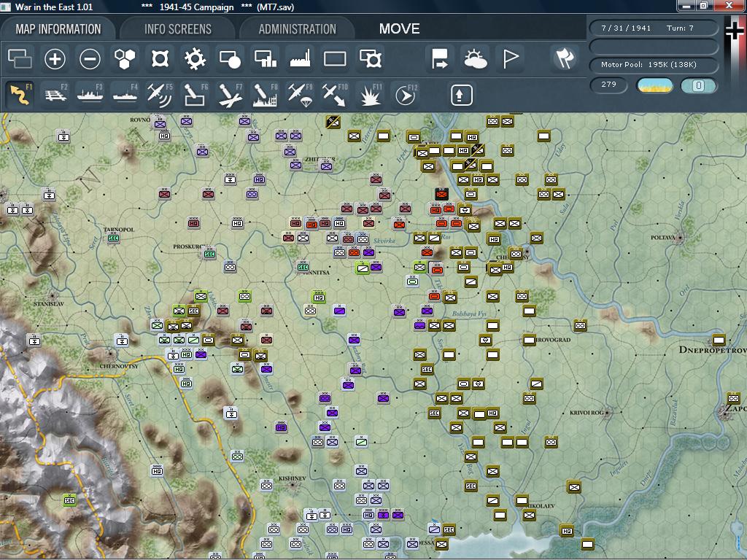Viewport: 747px width, 560px height.
Task: Switch to the Map Information tab
Action: pyautogui.click(x=58, y=29)
